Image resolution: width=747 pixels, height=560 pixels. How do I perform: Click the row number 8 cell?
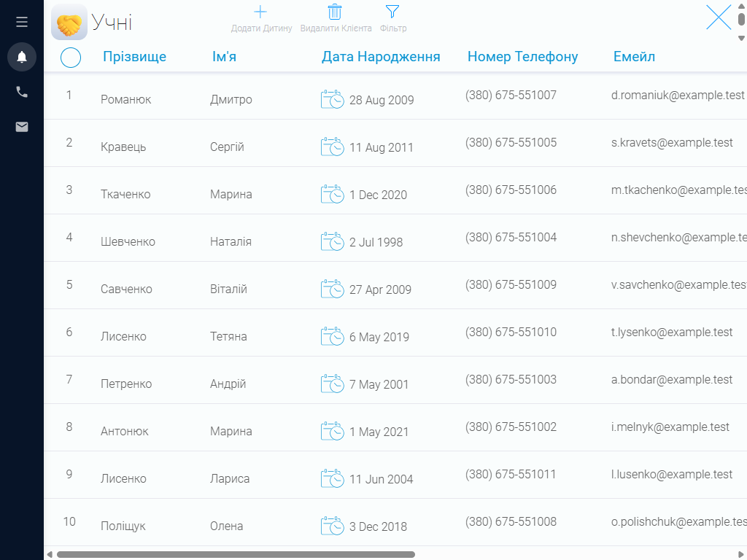click(x=69, y=427)
